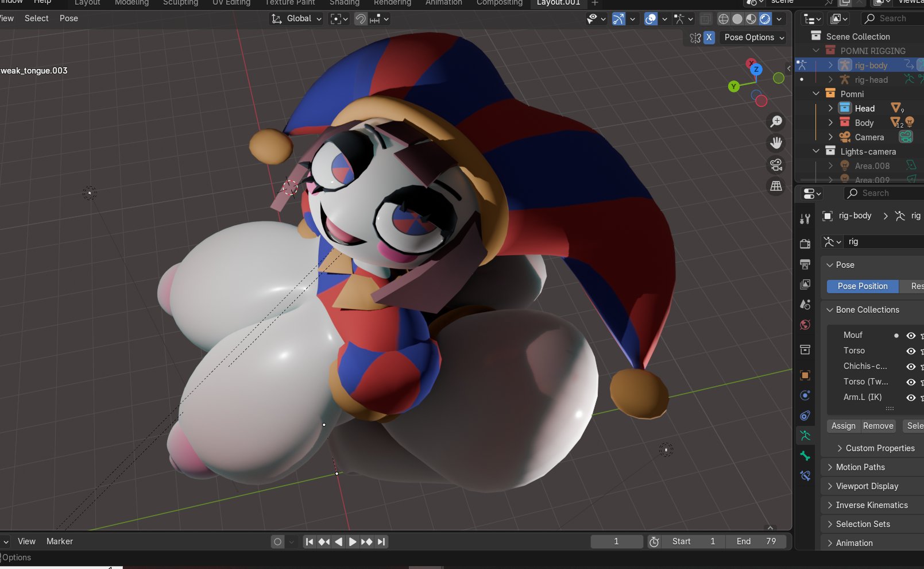The image size is (924, 569).
Task: Collapse the Bone Collections panel
Action: click(867, 310)
